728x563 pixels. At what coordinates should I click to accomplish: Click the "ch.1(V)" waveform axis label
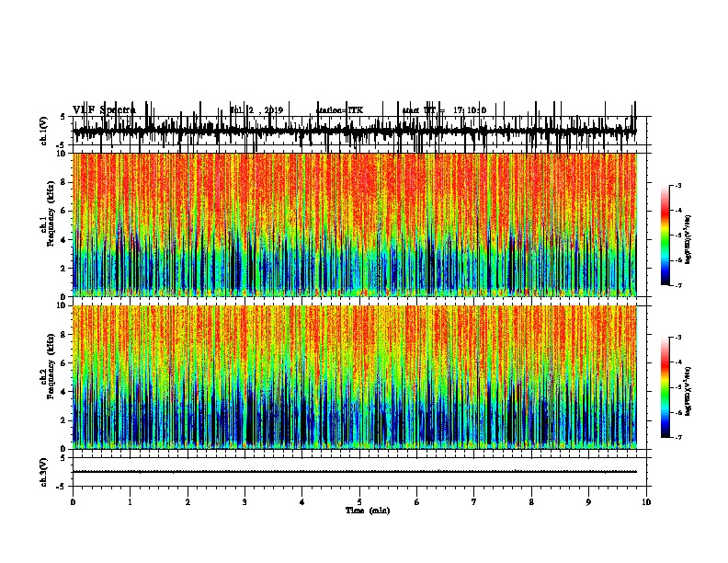click(x=43, y=131)
